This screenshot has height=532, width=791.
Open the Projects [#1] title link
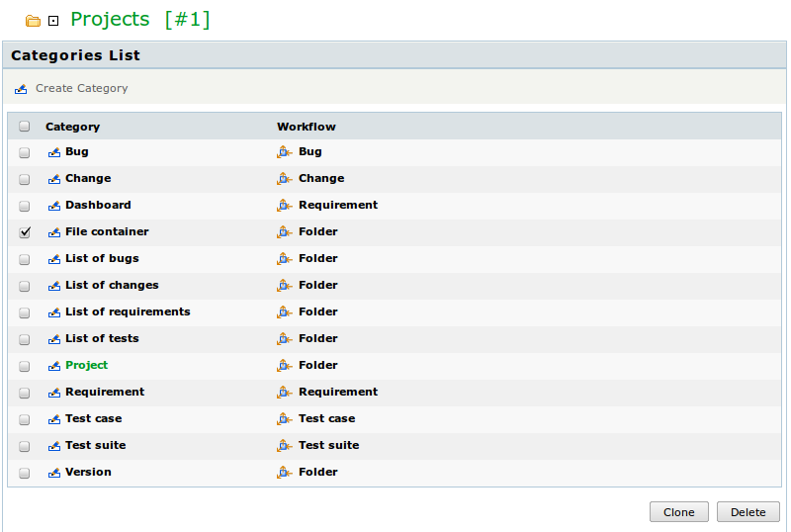tap(140, 19)
